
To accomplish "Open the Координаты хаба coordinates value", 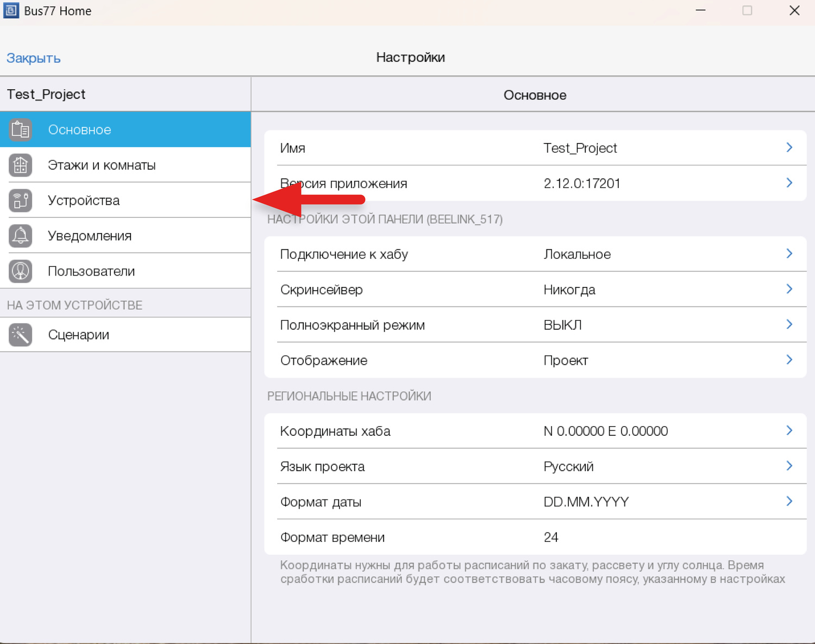I will click(x=605, y=431).
